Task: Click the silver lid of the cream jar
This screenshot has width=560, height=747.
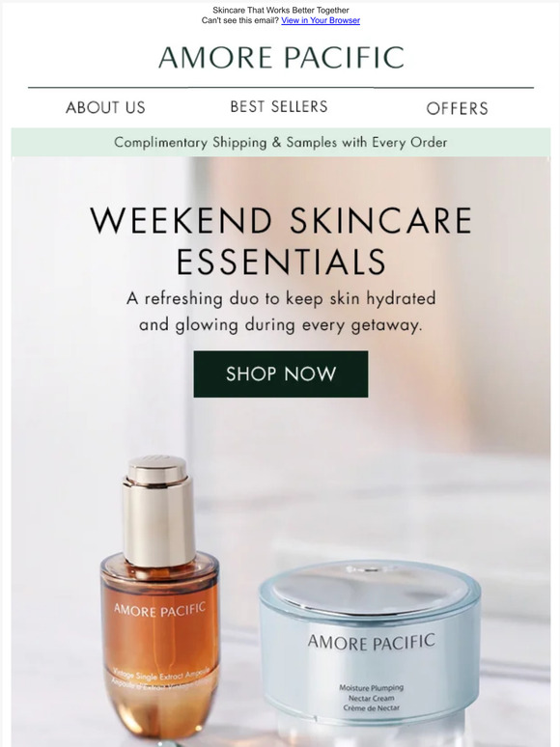Action: point(371,589)
